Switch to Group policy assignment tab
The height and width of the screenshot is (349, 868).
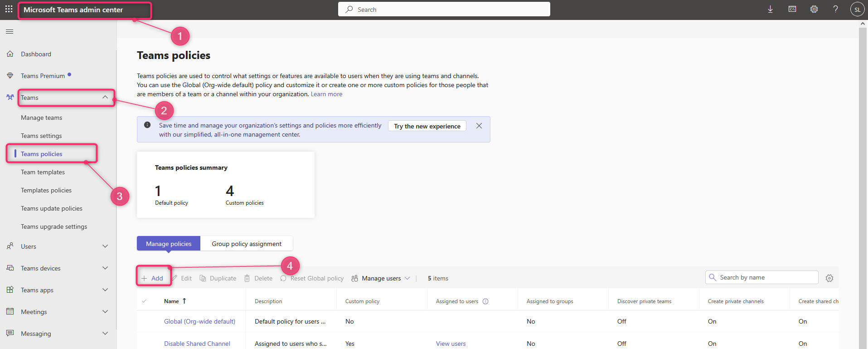pyautogui.click(x=247, y=243)
